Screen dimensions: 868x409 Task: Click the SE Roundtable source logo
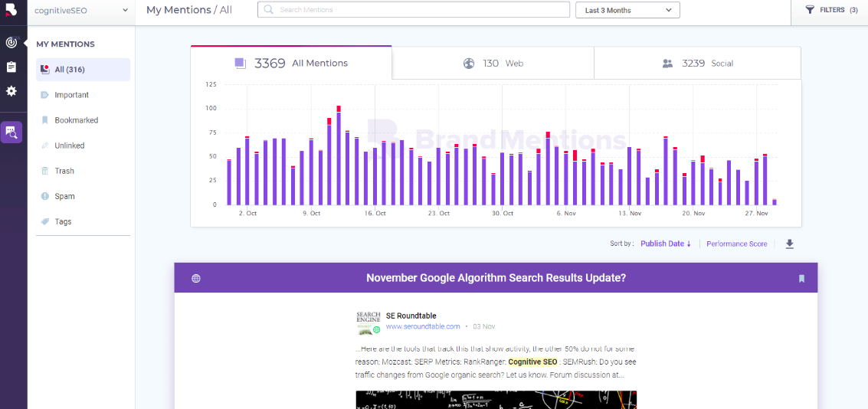pos(368,323)
